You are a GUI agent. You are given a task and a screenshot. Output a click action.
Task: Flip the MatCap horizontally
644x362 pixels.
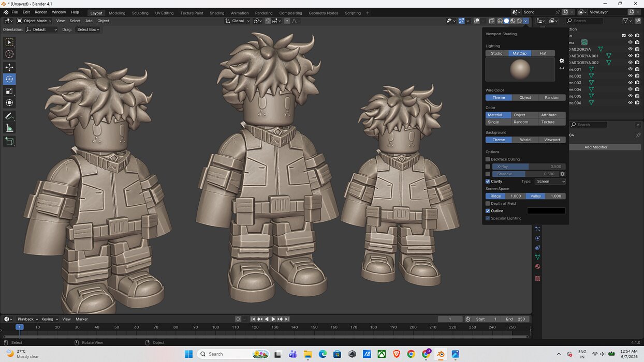tap(562, 68)
